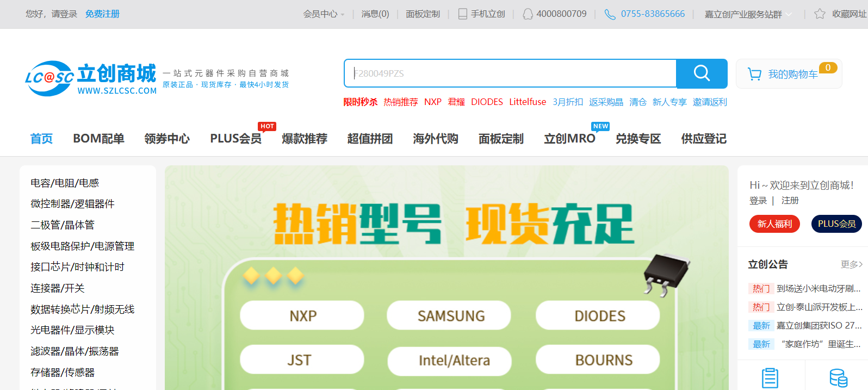The width and height of the screenshot is (868, 390).
Task: Click the 新人专享 link
Action: pyautogui.click(x=669, y=102)
